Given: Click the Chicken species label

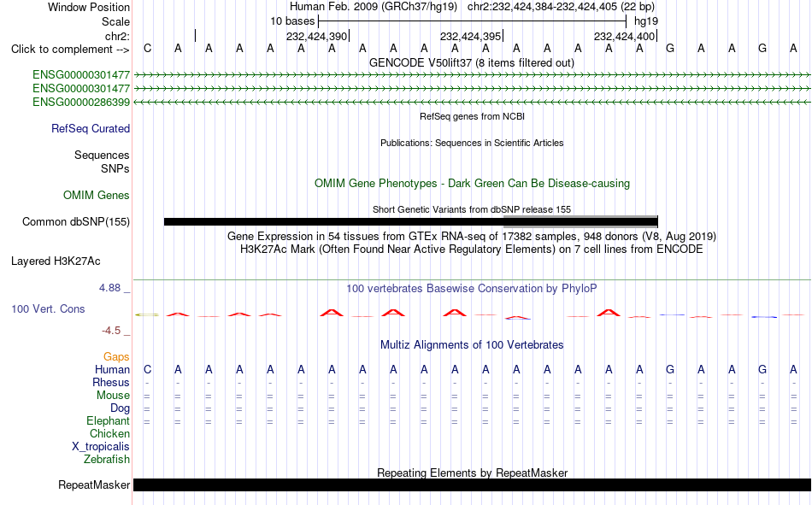Looking at the screenshot, I should [x=109, y=433].
